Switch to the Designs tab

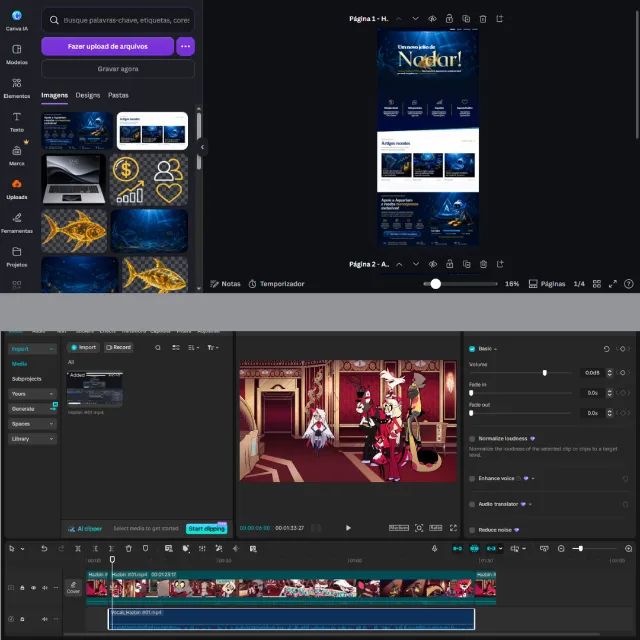[88, 95]
